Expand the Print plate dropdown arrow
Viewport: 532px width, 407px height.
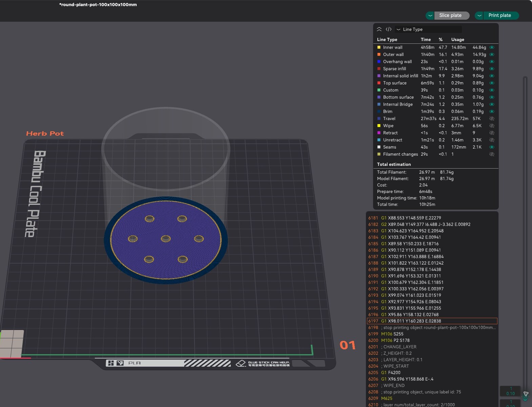coord(479,16)
